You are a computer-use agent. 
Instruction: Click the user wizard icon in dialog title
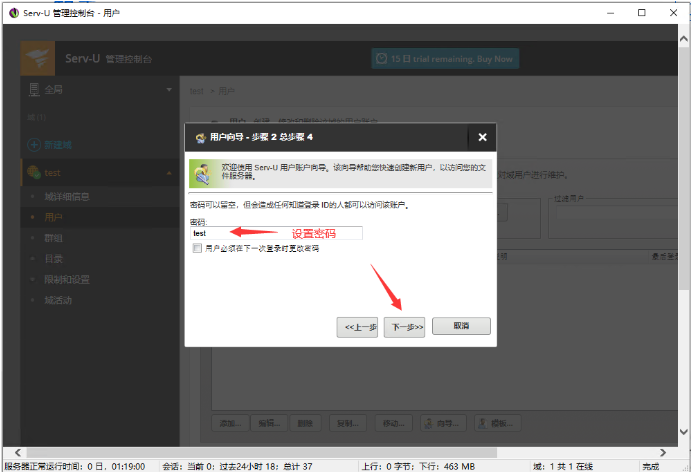click(201, 137)
